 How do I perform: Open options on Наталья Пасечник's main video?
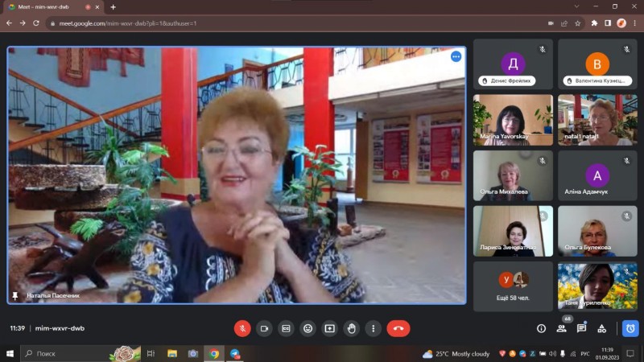456,56
